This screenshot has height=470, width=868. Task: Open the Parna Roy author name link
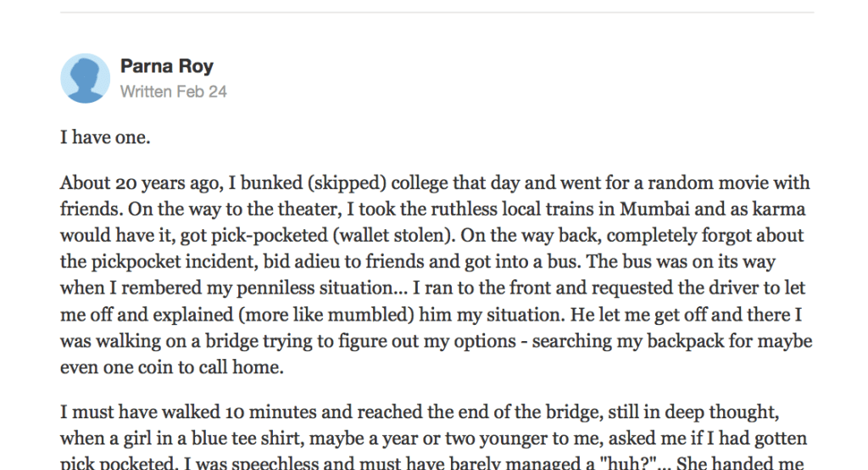(x=166, y=66)
